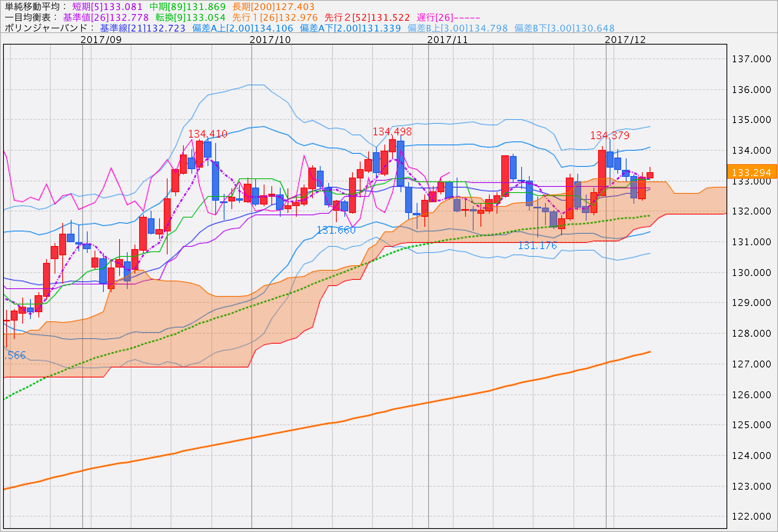Screen dimensions: 778x532
Task: Click the 126.000 price axis label
Action: coord(751,395)
